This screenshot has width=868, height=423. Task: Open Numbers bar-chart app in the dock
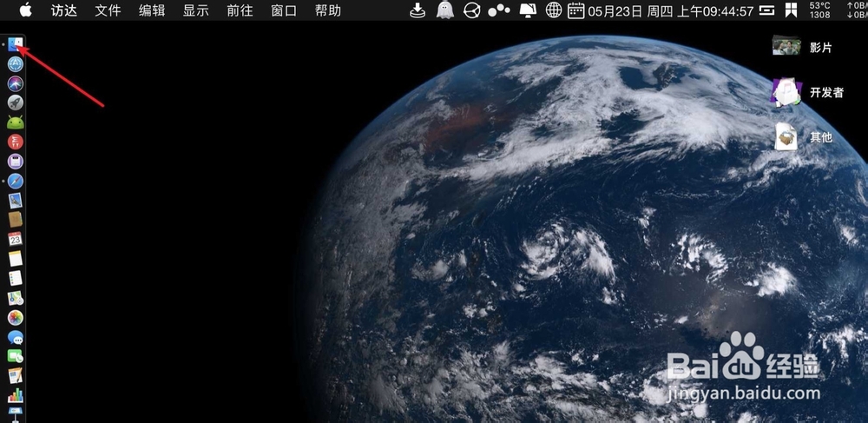16,395
